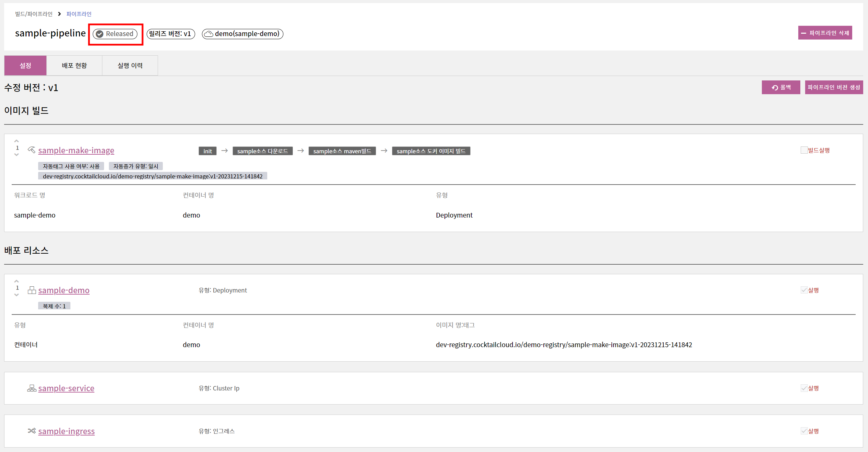
Task: Open the sample-service link
Action: (x=66, y=388)
